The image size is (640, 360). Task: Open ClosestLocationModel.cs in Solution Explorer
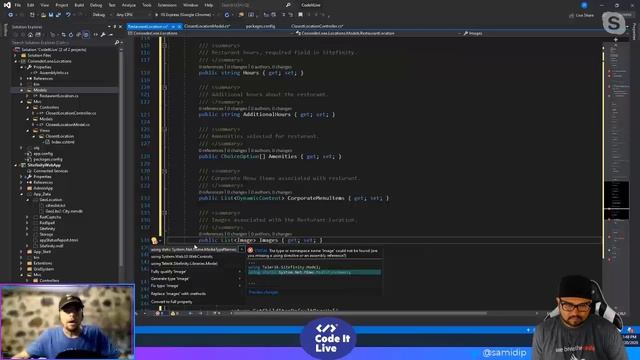pos(67,124)
